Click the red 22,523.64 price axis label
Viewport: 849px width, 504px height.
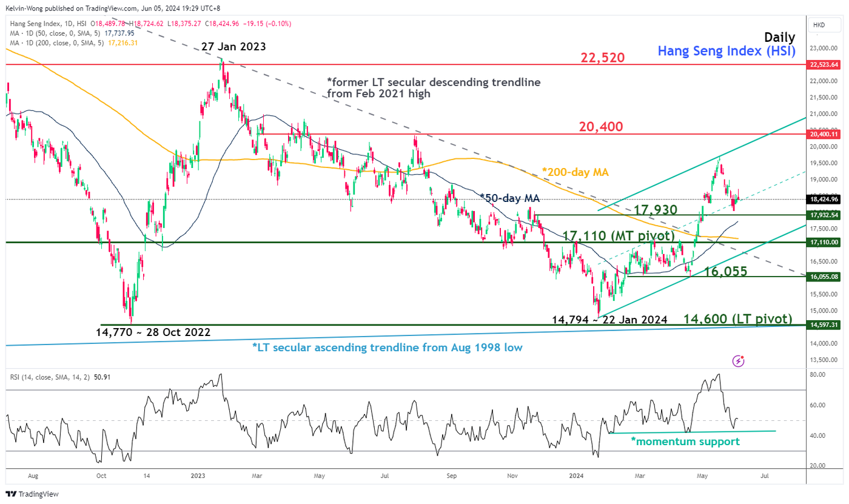click(x=827, y=64)
